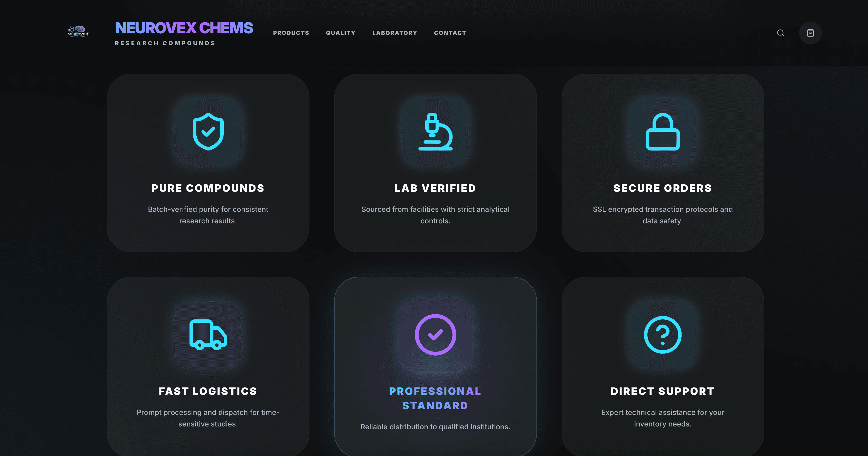Click the 'Sourced from facilities' description
Image resolution: width=868 pixels, height=456 pixels.
point(435,215)
